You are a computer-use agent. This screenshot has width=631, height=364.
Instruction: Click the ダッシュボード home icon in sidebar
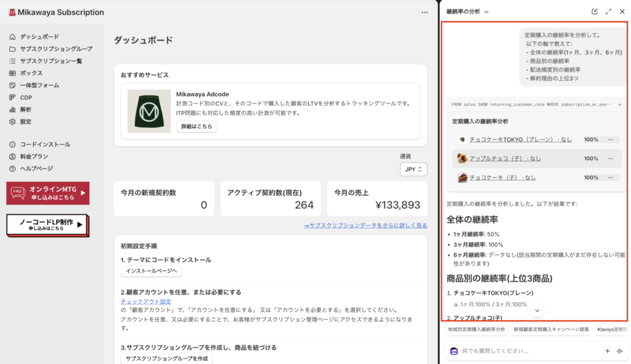[x=12, y=37]
